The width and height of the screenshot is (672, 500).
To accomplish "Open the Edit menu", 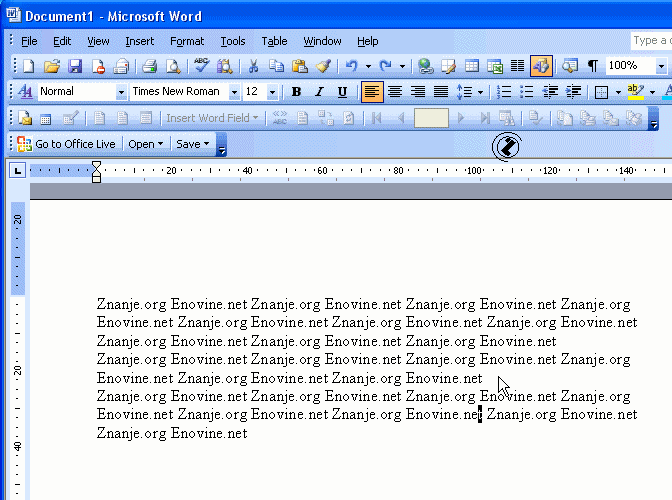I will 62,41.
